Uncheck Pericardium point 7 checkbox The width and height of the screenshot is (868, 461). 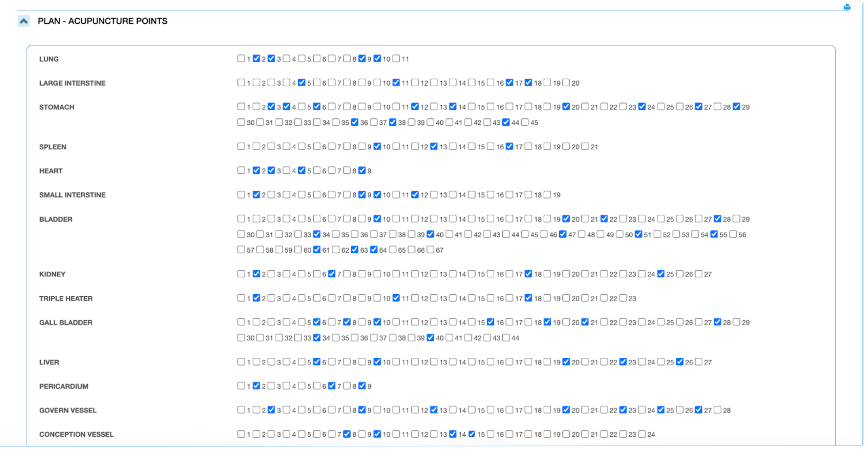point(331,386)
